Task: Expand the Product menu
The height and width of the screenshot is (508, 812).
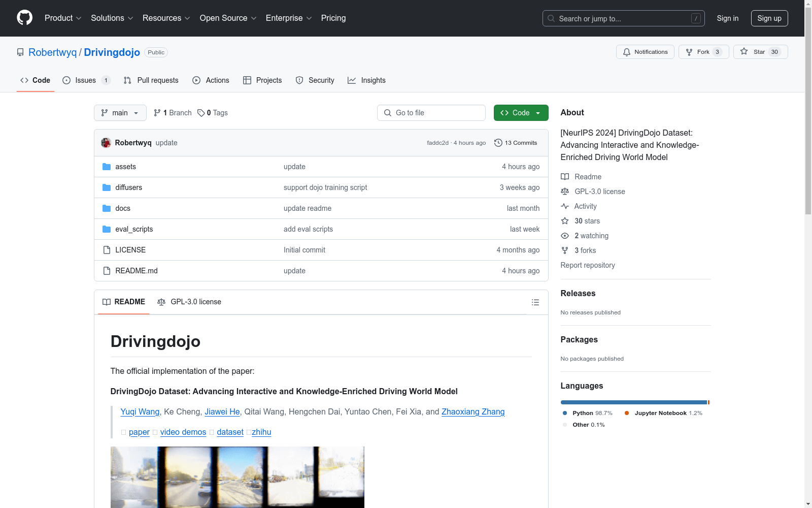Action: tap(63, 18)
